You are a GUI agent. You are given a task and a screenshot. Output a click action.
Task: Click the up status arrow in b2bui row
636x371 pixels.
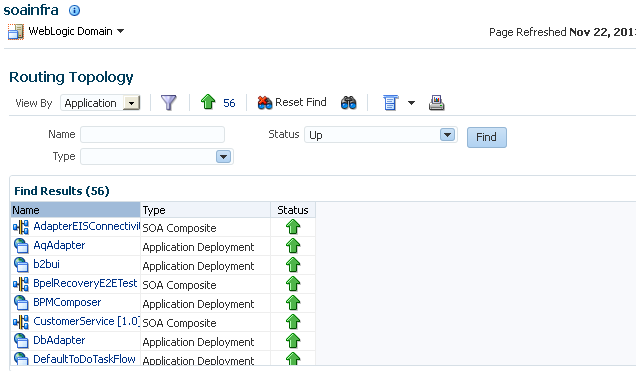pyautogui.click(x=293, y=265)
